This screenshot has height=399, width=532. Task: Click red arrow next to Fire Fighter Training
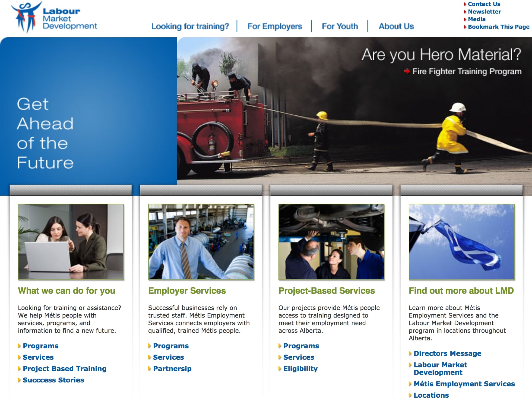(x=407, y=71)
